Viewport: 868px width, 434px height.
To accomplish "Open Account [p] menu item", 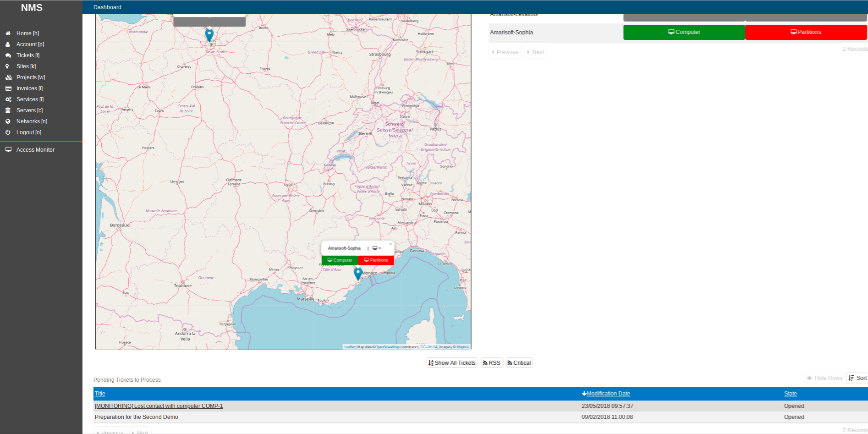I will (30, 44).
